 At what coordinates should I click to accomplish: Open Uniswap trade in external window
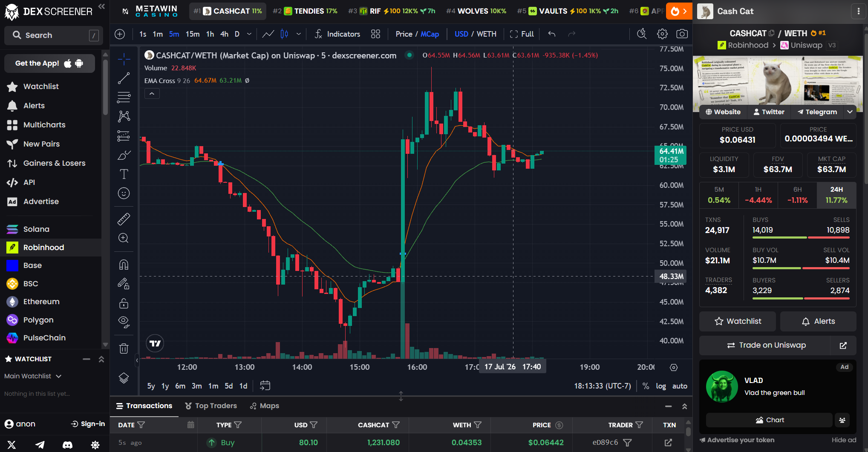(x=843, y=345)
